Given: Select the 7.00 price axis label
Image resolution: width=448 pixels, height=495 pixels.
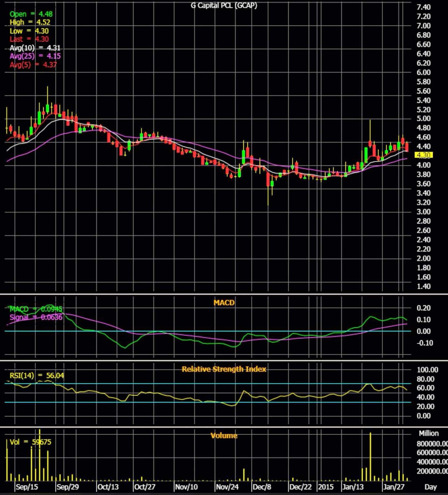Looking at the screenshot, I should pos(424,26).
